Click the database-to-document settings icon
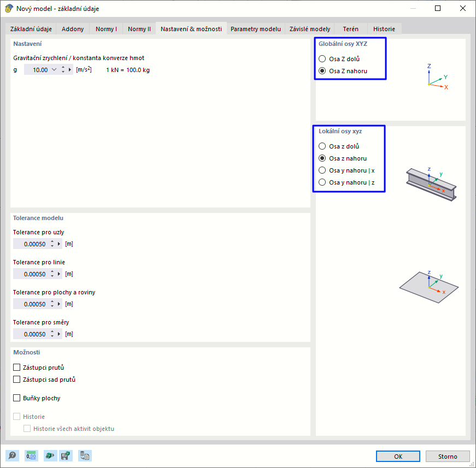 85,455
